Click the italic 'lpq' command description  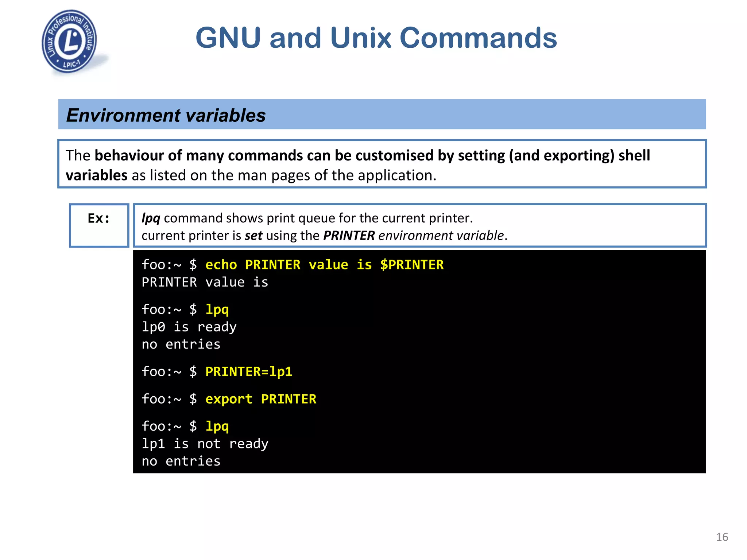click(x=151, y=218)
